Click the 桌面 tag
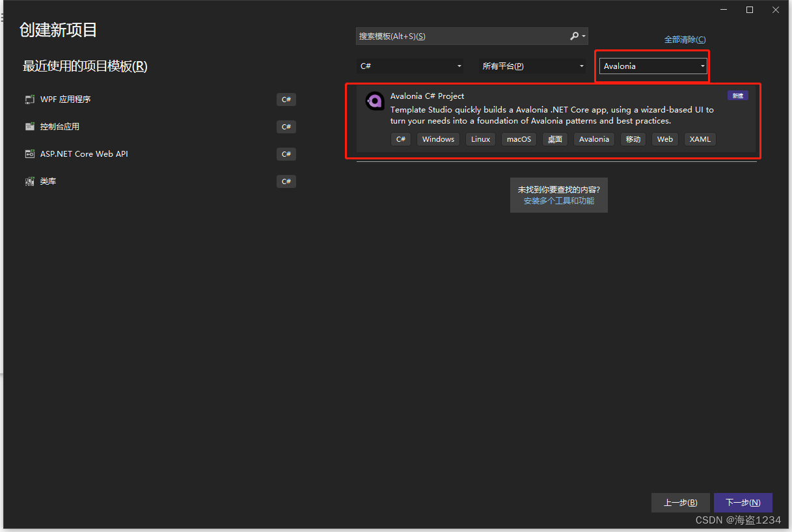Screen dimensions: 792x532 pyautogui.click(x=555, y=139)
